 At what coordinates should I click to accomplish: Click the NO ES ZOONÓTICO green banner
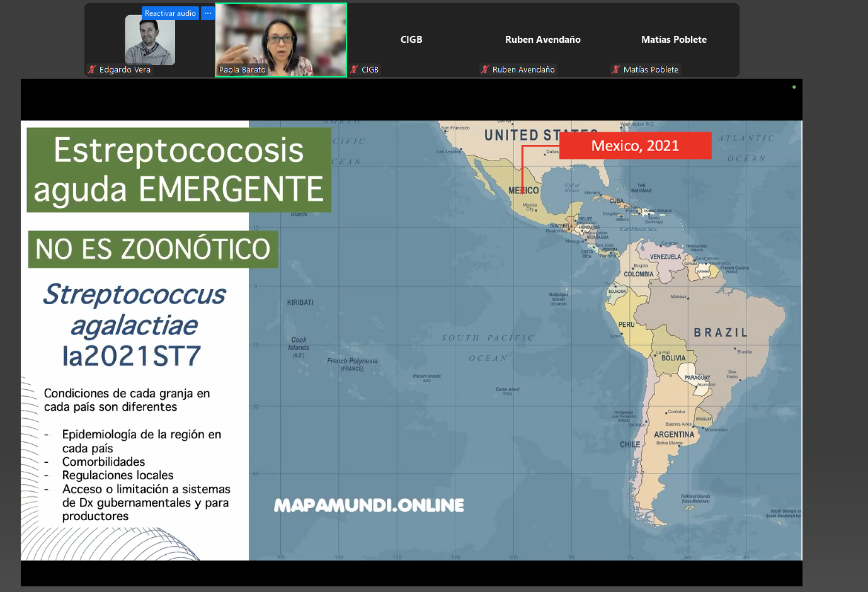pos(153,249)
